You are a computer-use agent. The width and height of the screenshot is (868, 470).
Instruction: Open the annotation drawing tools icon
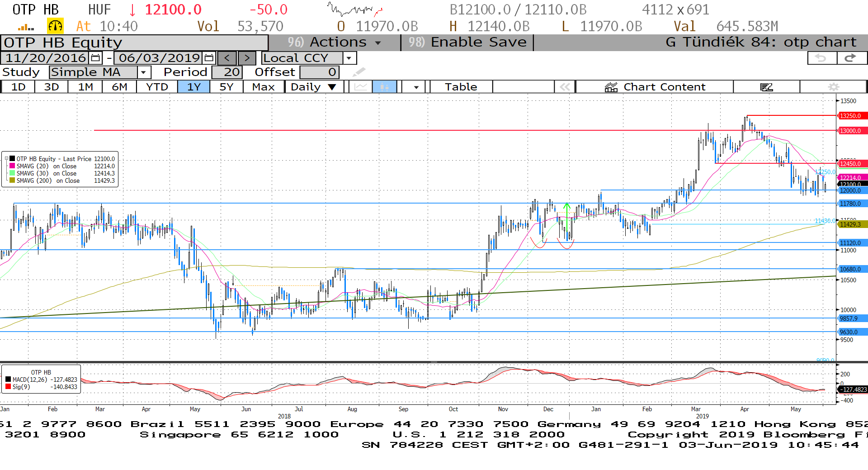tap(766, 87)
